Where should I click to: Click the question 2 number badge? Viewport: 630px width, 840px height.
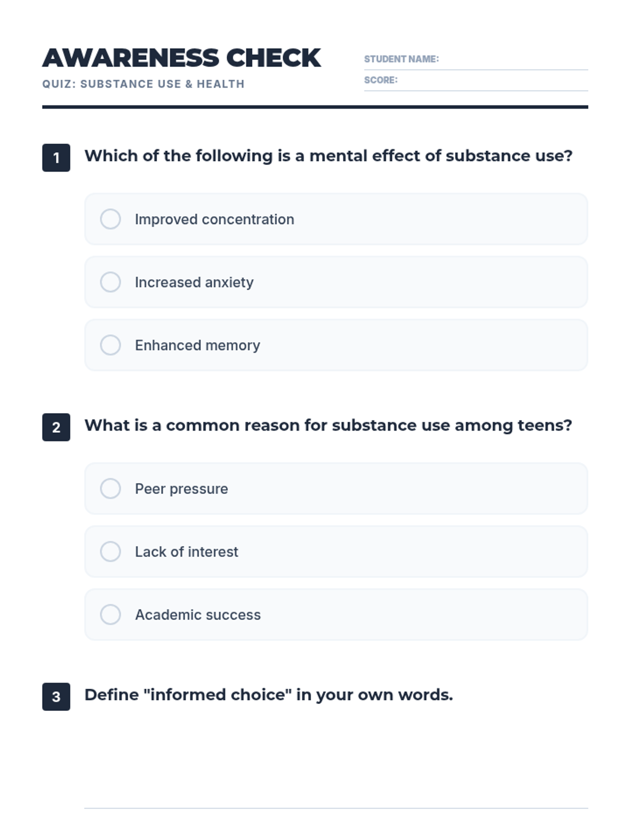coord(56,427)
